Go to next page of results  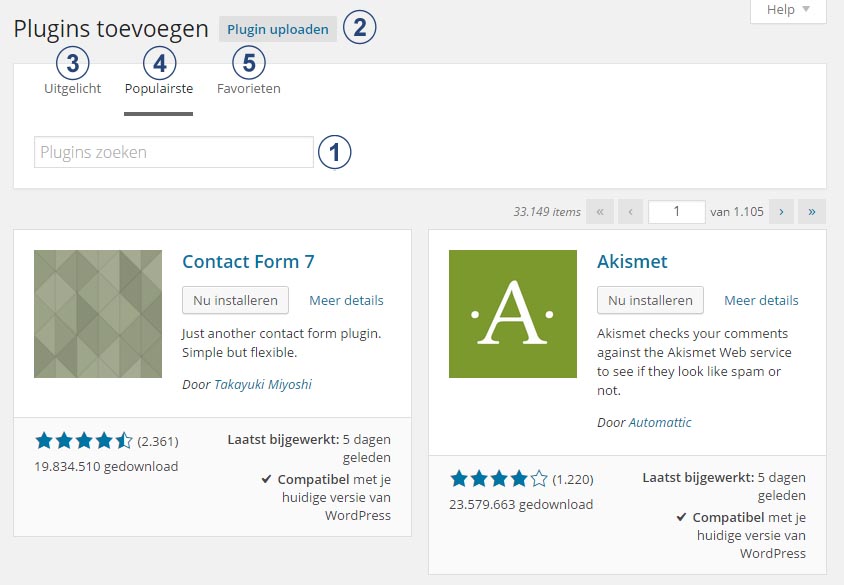pos(782,212)
